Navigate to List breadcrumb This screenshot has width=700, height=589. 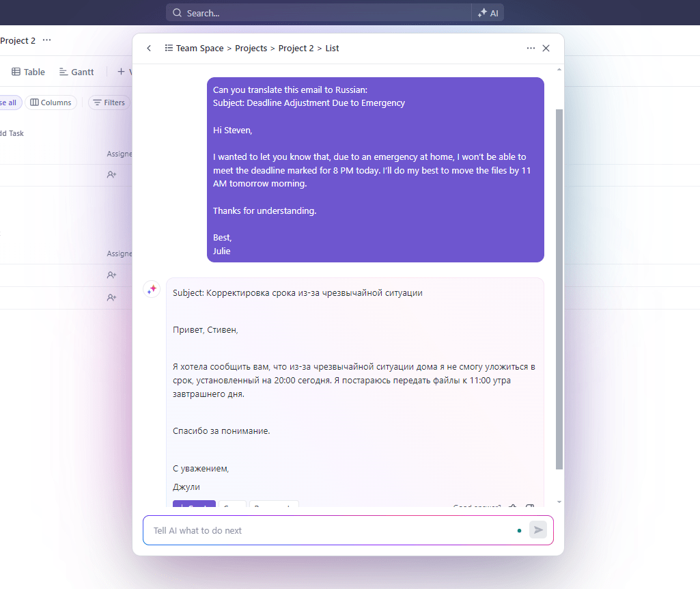click(x=332, y=49)
